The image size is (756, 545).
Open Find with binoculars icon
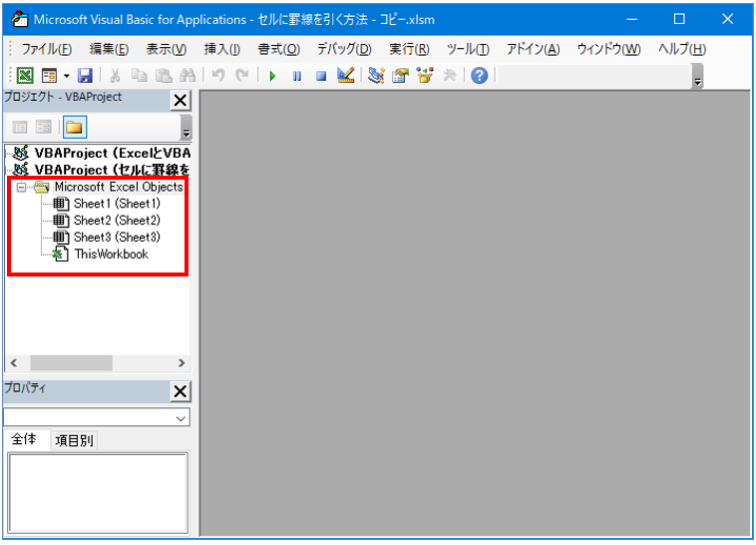[x=188, y=75]
